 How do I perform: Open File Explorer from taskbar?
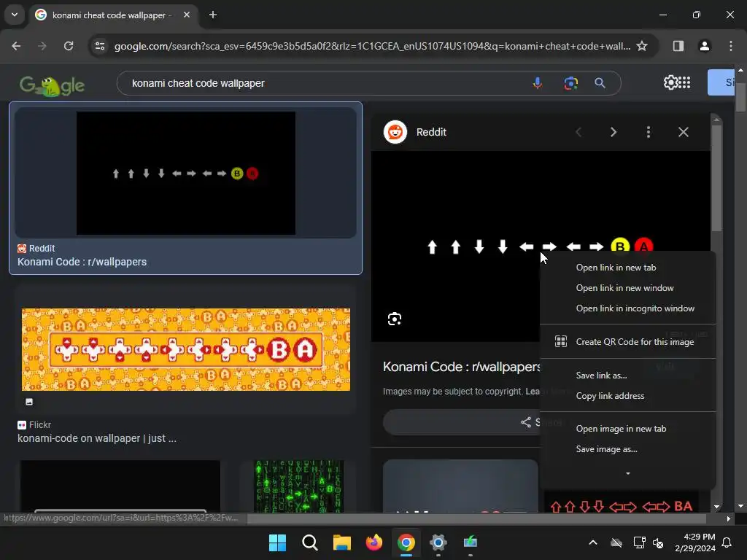coord(341,542)
